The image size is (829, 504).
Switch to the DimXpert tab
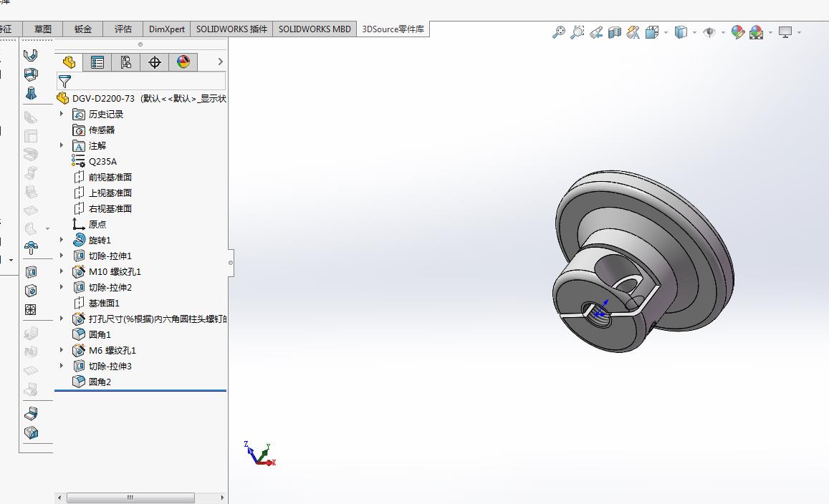click(x=166, y=29)
